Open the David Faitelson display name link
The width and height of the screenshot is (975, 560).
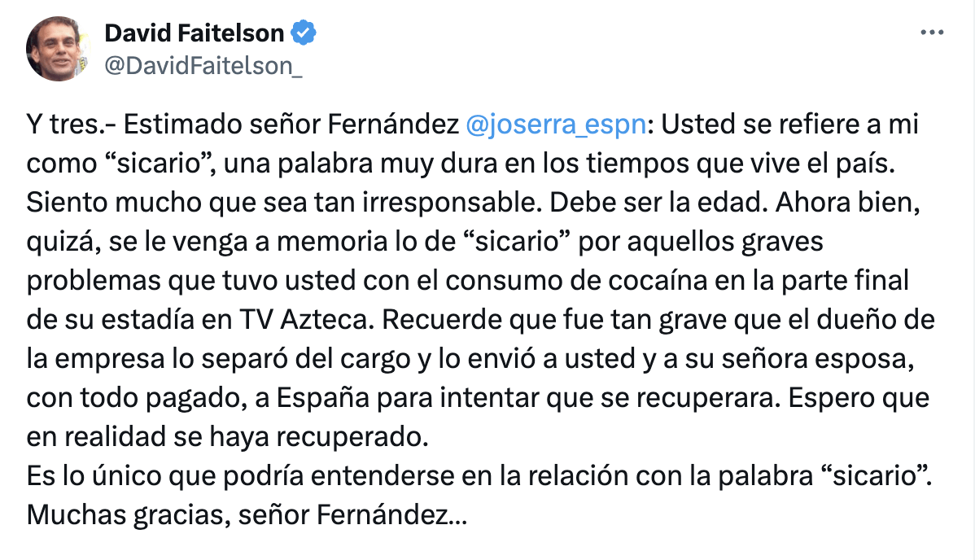[x=195, y=33]
